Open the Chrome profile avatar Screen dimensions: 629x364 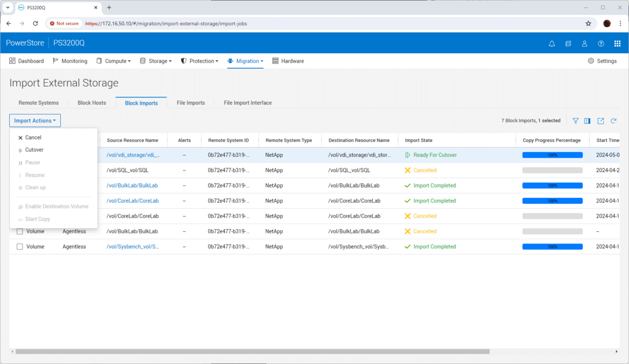pos(607,24)
